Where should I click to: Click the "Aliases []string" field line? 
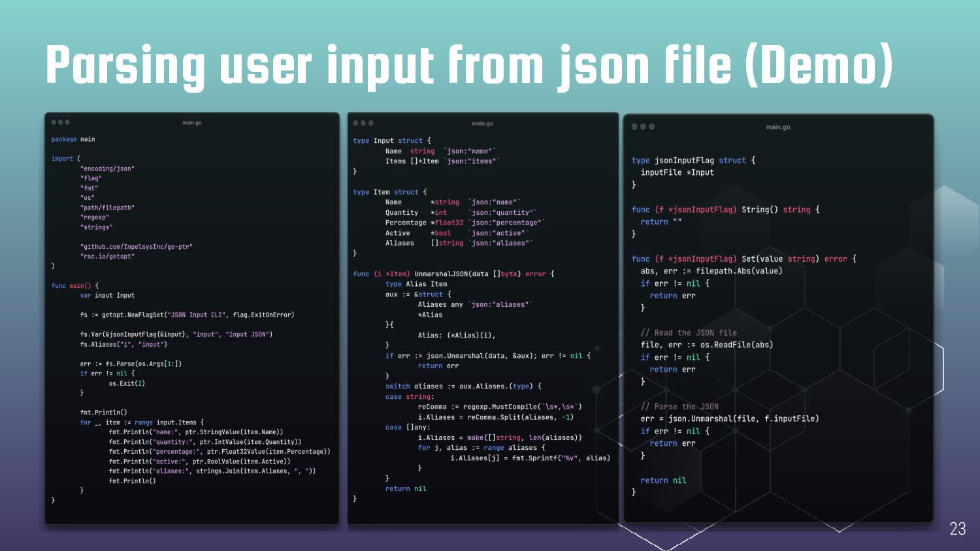click(x=459, y=243)
